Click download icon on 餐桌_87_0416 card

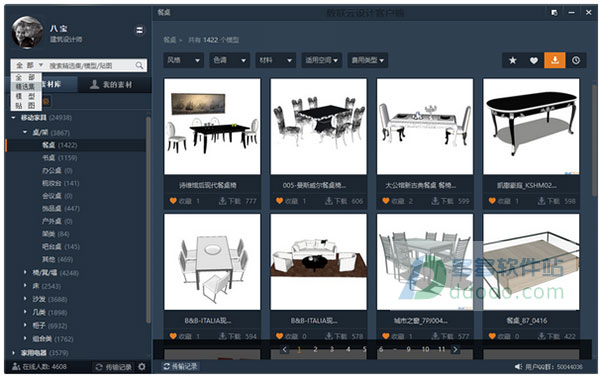tap(541, 336)
